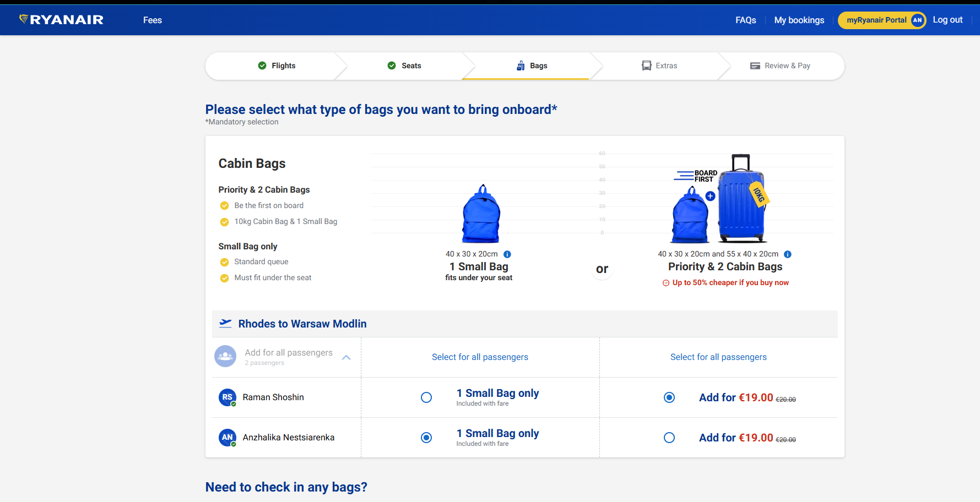Click the group passengers icon
Image resolution: width=980 pixels, height=502 pixels.
(x=225, y=356)
